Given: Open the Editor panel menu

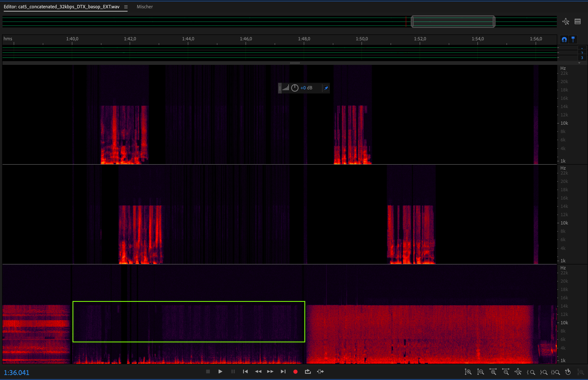Looking at the screenshot, I should point(126,7).
